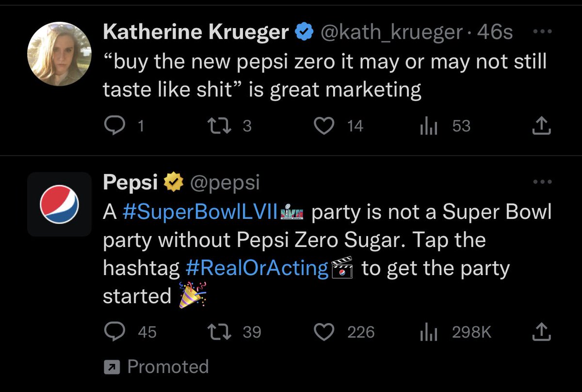Open more options on Katherine Krueger's tweet
The width and height of the screenshot is (582, 392).
[542, 33]
